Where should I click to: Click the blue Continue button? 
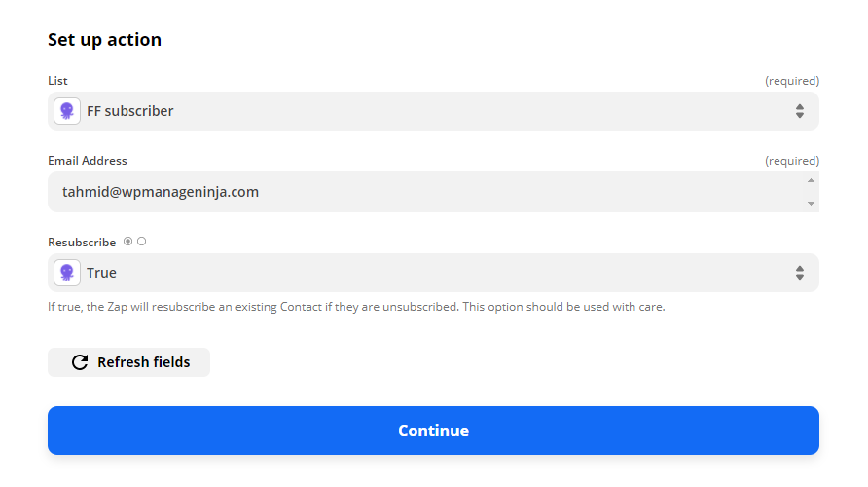click(433, 431)
